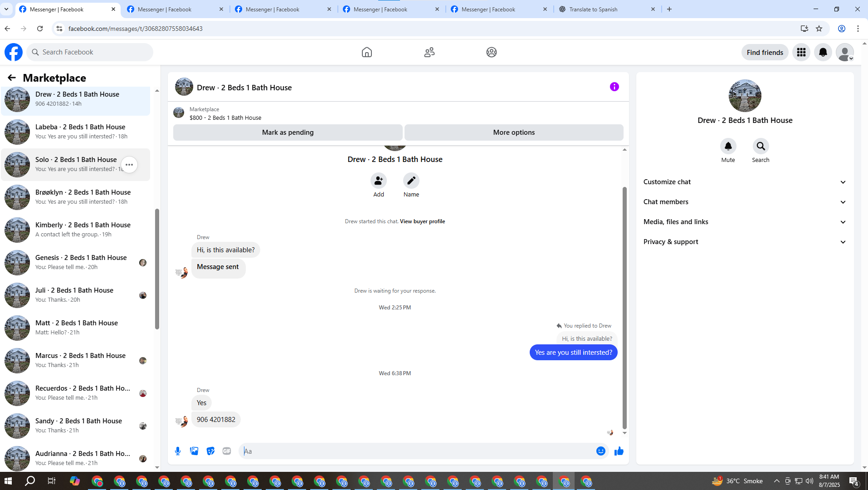Switch to fourth Messenger browser tab
The width and height of the screenshot is (868, 490).
[391, 9]
